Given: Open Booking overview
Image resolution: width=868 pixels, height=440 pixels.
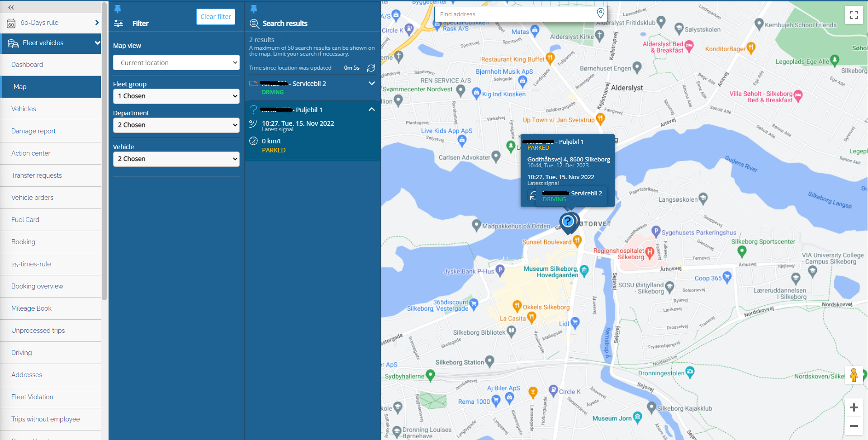Looking at the screenshot, I should pyautogui.click(x=51, y=286).
